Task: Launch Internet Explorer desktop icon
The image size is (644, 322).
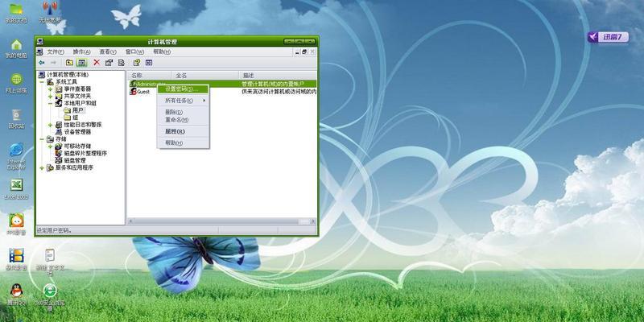Action: click(x=16, y=156)
